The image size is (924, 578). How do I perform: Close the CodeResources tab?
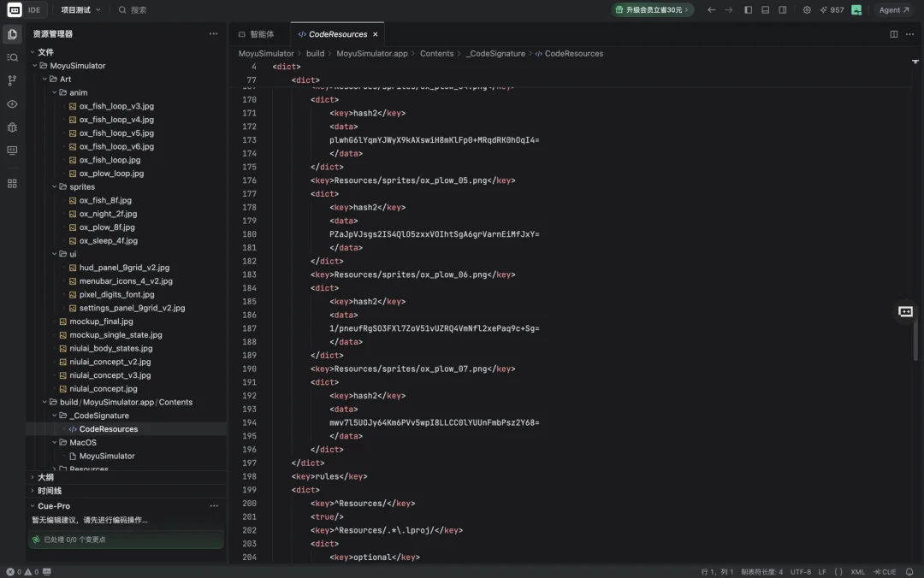(x=375, y=34)
